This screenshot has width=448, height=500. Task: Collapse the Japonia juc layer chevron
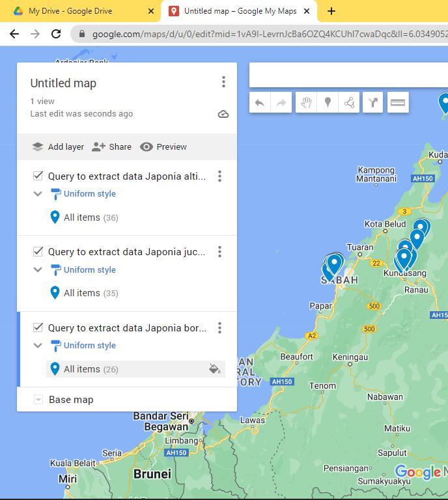pos(38,270)
